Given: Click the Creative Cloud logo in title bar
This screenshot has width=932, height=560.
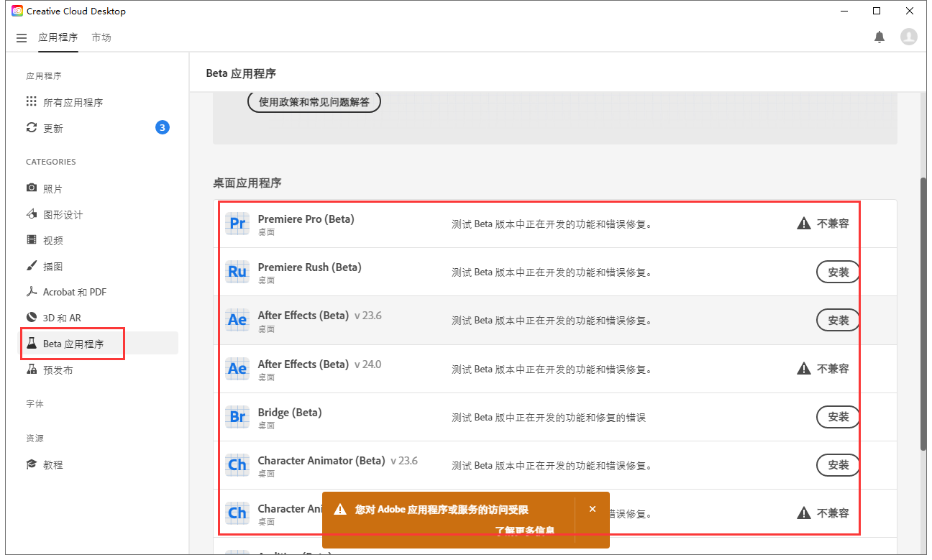Looking at the screenshot, I should [x=17, y=11].
